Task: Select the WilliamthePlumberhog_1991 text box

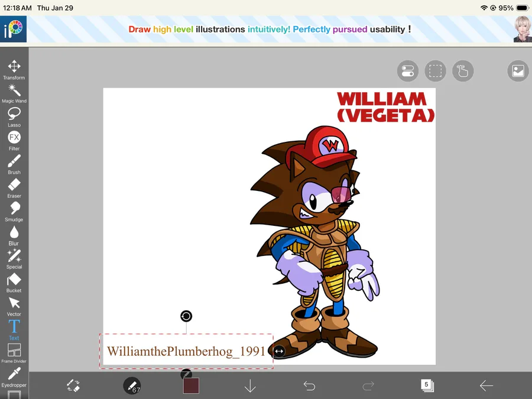Action: click(x=186, y=351)
